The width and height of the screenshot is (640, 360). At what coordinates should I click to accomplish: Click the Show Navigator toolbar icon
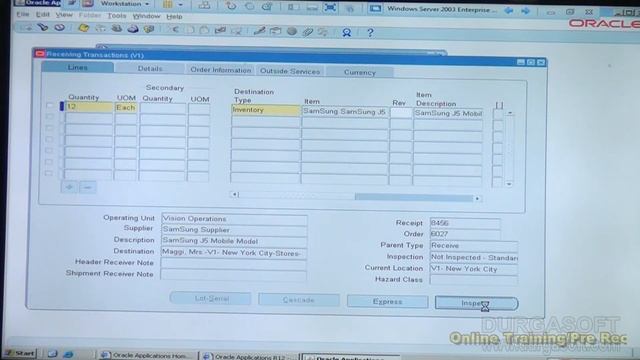click(60, 28)
